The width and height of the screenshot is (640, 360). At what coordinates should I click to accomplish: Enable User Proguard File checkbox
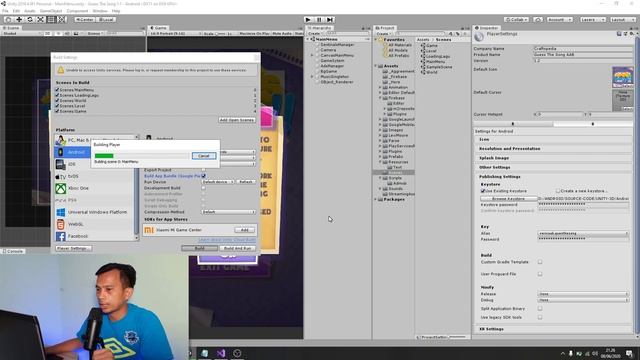[x=540, y=274]
